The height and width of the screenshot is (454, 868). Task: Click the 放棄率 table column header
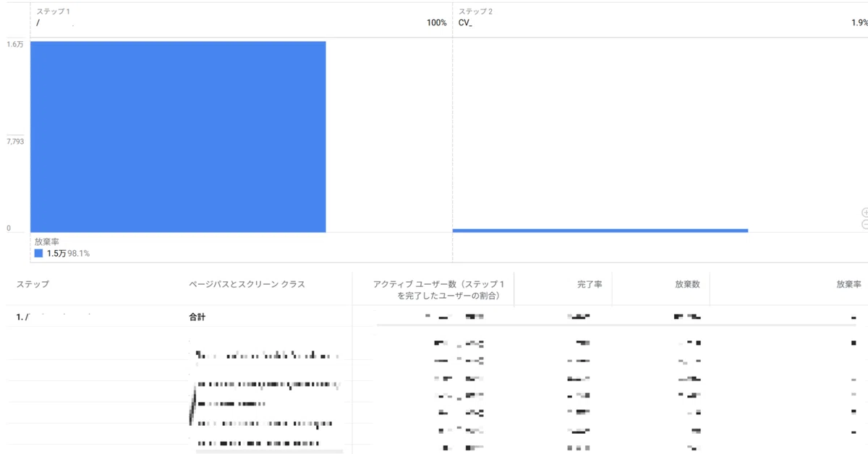click(848, 284)
